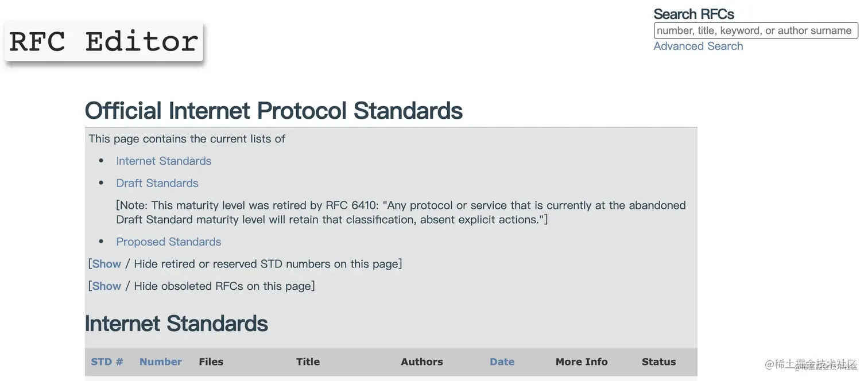
Task: Click the Official Internet Protocol Standards heading
Action: (274, 111)
